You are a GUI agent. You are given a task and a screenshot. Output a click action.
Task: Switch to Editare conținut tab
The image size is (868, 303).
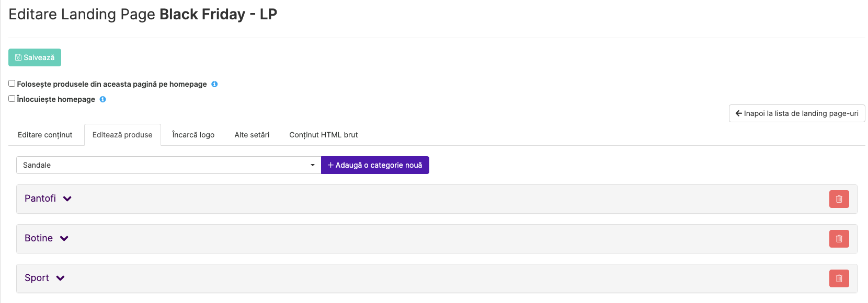pos(45,135)
